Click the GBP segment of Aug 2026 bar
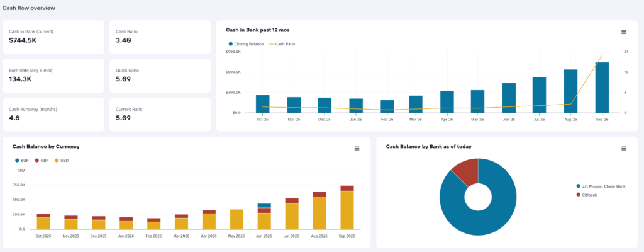The height and width of the screenshot is (252, 644). pyautogui.click(x=319, y=194)
